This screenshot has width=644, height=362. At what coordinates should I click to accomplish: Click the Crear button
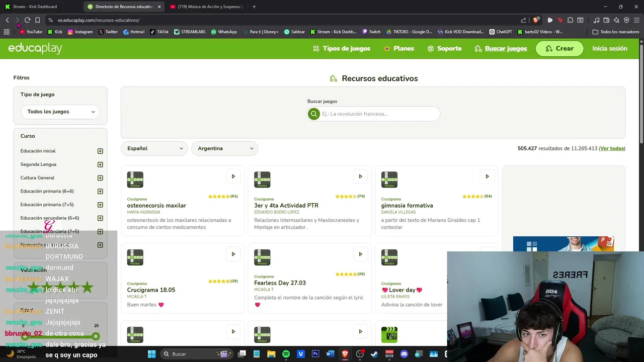point(559,49)
